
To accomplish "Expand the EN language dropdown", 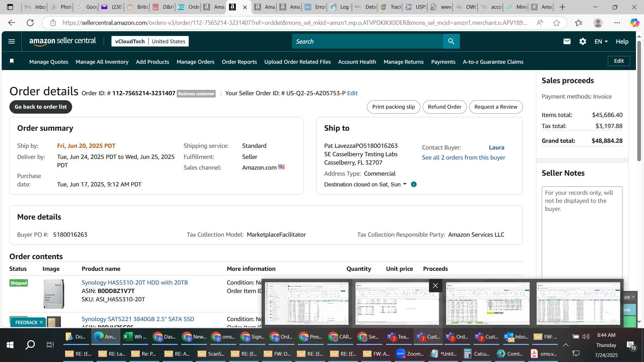I will [601, 41].
